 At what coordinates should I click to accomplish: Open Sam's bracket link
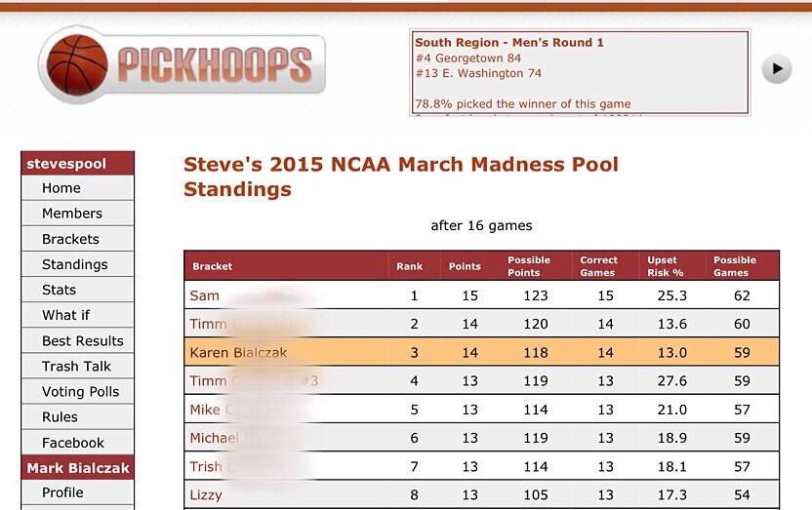coord(205,295)
